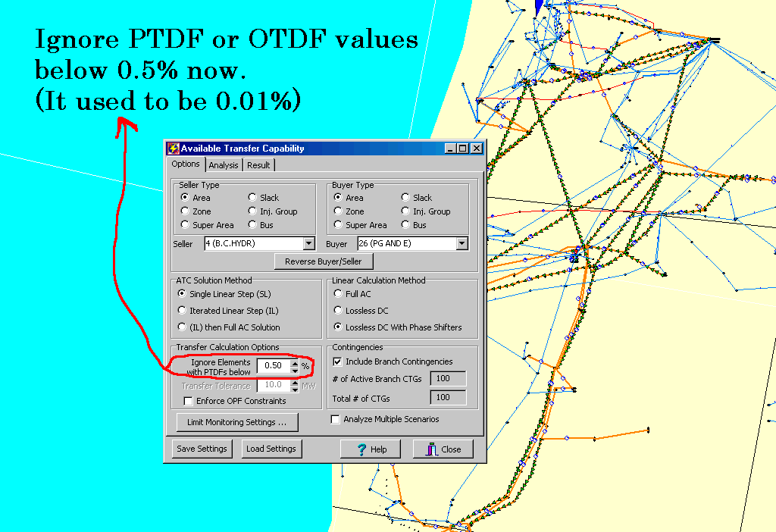The height and width of the screenshot is (532, 776).
Task: Open Limit Monitoring Settings
Action: [236, 422]
